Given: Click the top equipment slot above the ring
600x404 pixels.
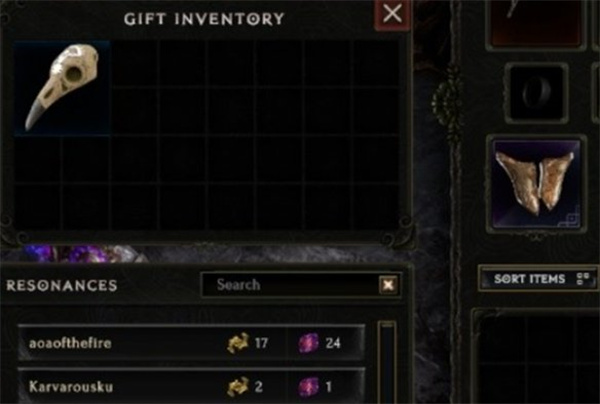Looking at the screenshot, I should point(536,24).
